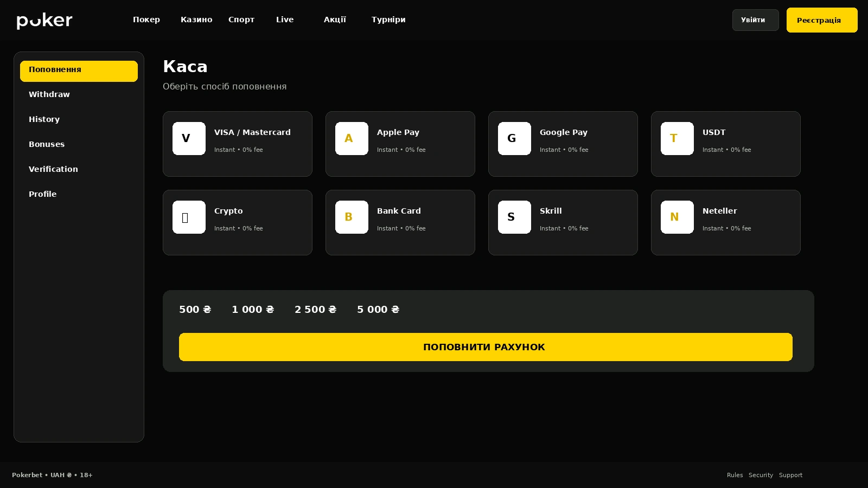Select the Apple Pay 'A' icon

[352, 138]
